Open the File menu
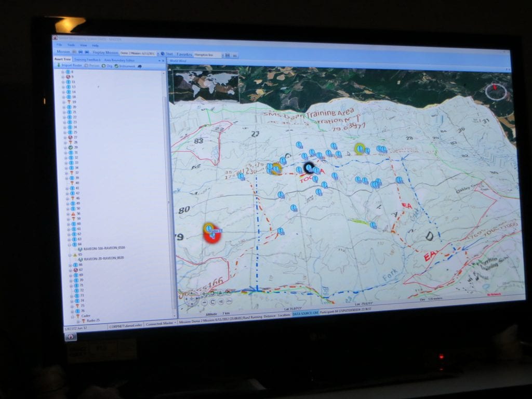Screen dimensions: 532x399 click(x=59, y=45)
